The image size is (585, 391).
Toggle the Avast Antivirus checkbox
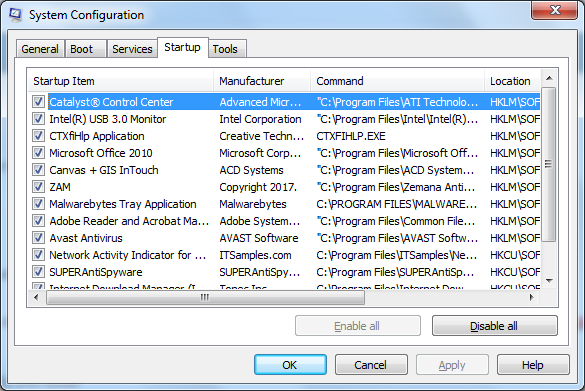coord(38,238)
